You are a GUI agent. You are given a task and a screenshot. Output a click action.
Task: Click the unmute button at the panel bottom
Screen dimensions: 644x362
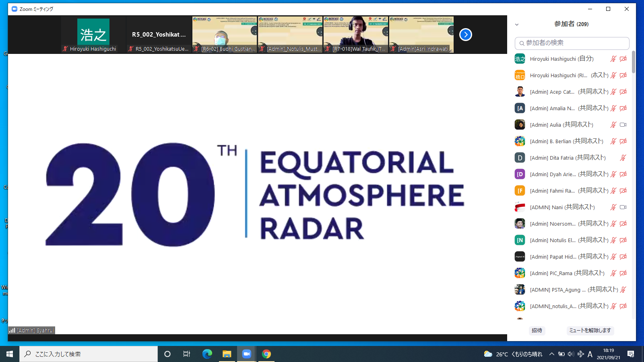click(x=590, y=330)
